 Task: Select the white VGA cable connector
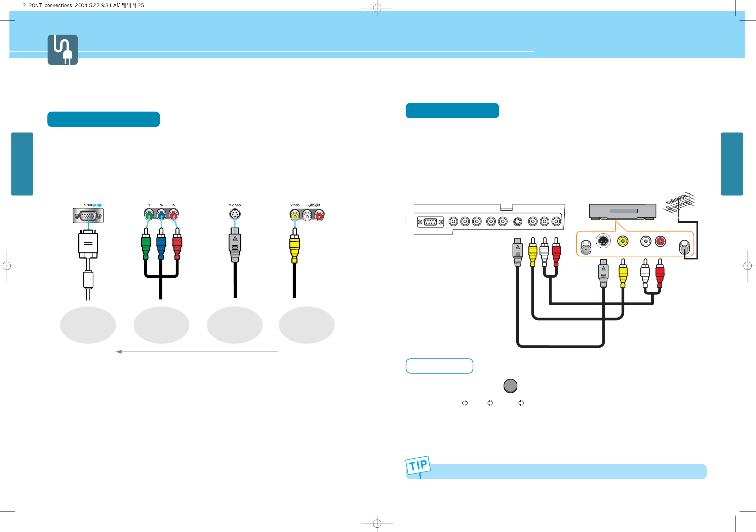(x=88, y=244)
